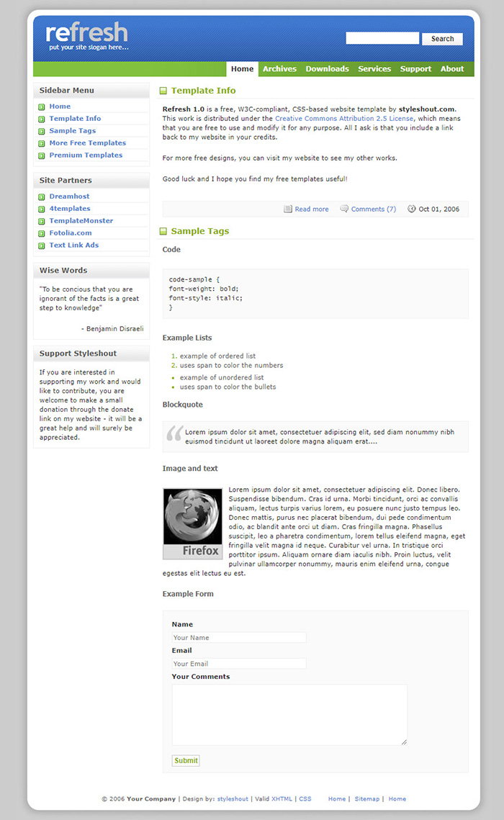The height and width of the screenshot is (820, 504).
Task: Click the Comments speech bubble icon
Action: 344,209
